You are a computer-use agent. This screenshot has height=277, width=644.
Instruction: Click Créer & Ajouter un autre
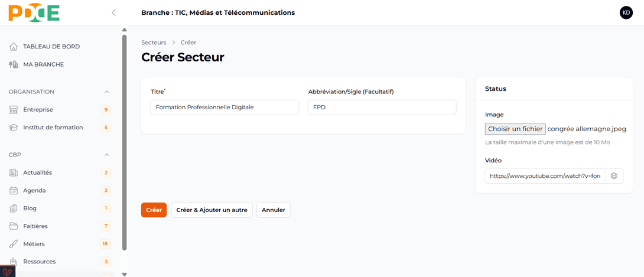[212, 210]
